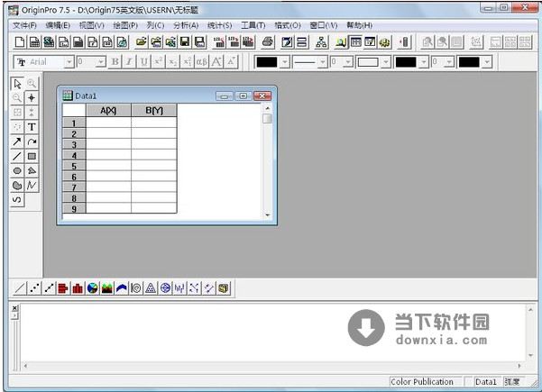
Task: Increase the font size with large A
Action: click(216, 62)
